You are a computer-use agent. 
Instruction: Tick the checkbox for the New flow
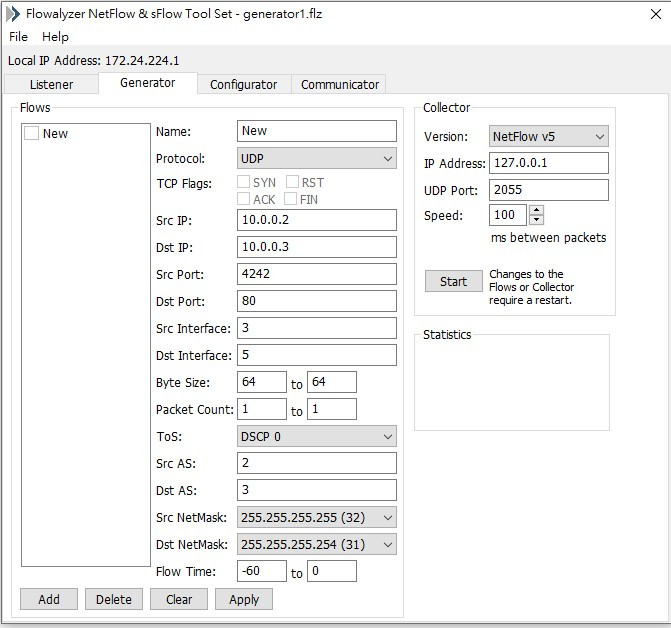coord(31,133)
